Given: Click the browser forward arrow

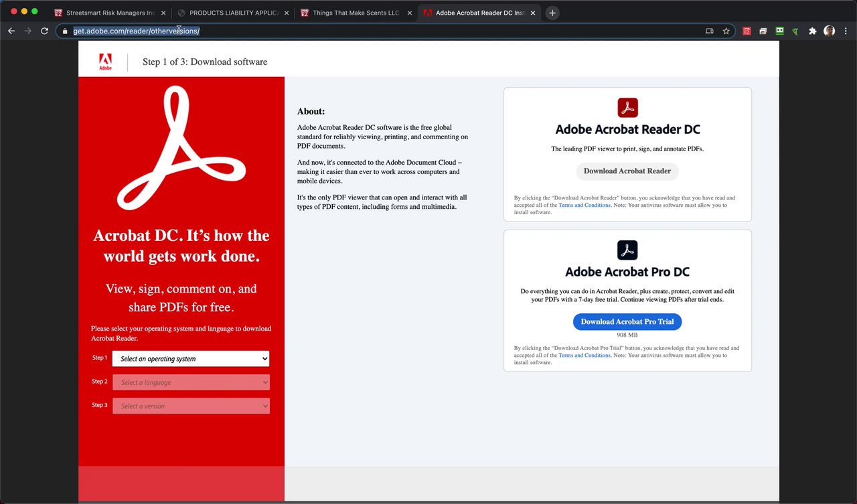Looking at the screenshot, I should click(x=27, y=31).
